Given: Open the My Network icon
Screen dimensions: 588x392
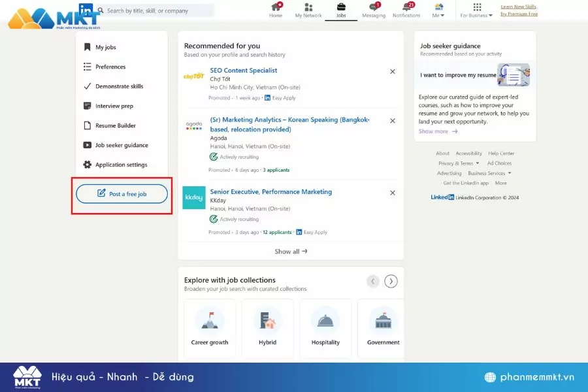Looking at the screenshot, I should coord(308,10).
